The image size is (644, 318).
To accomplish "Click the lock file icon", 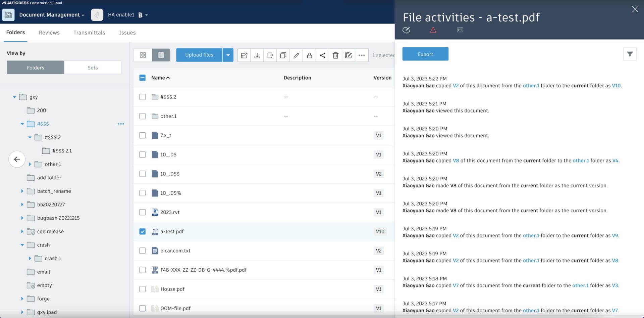I will pos(309,55).
